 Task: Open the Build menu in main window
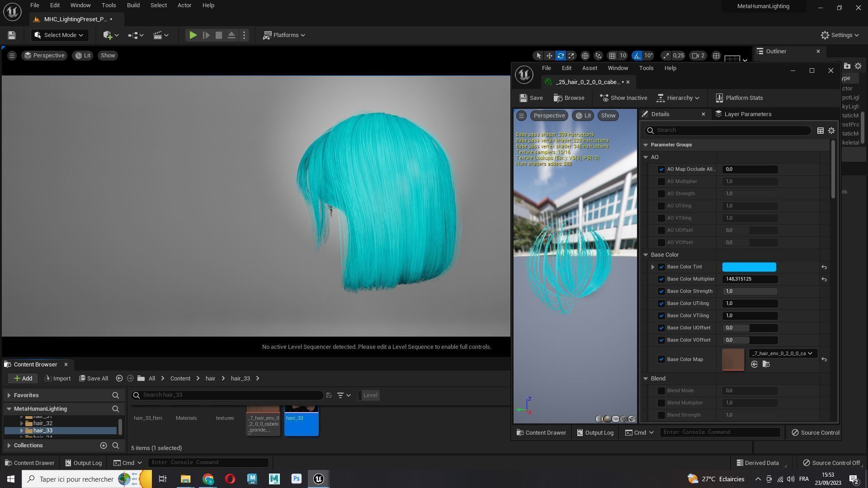tap(133, 5)
